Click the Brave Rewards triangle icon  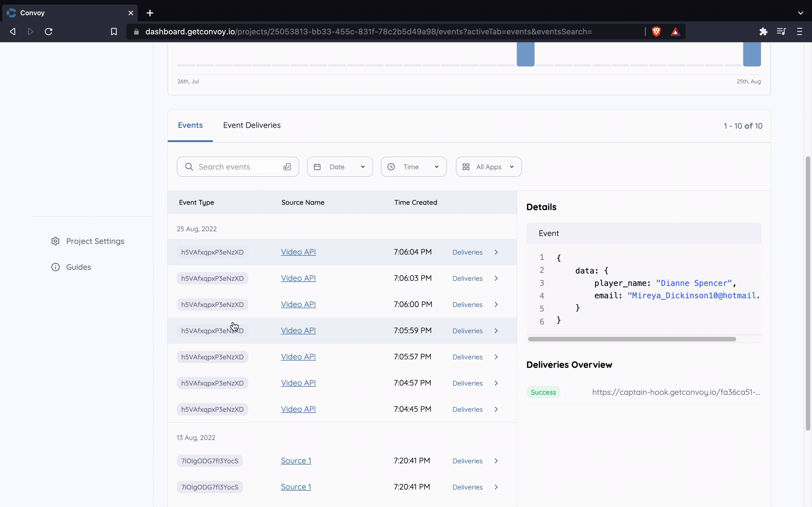[675, 31]
